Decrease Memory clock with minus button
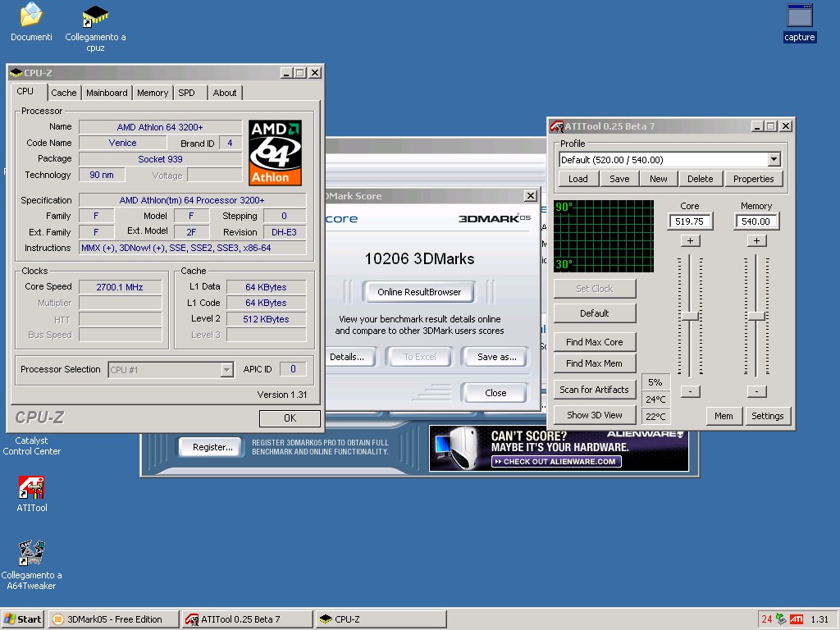This screenshot has width=840, height=630. (756, 391)
